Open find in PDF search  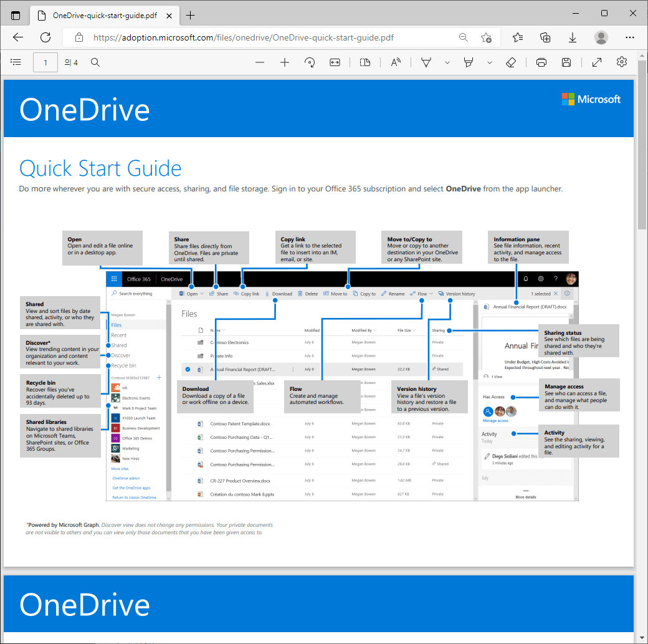pyautogui.click(x=95, y=62)
